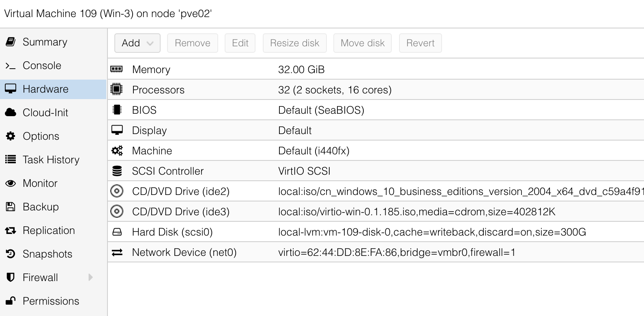Click the Memory RAM icon
This screenshot has width=644, height=316.
[x=116, y=69]
